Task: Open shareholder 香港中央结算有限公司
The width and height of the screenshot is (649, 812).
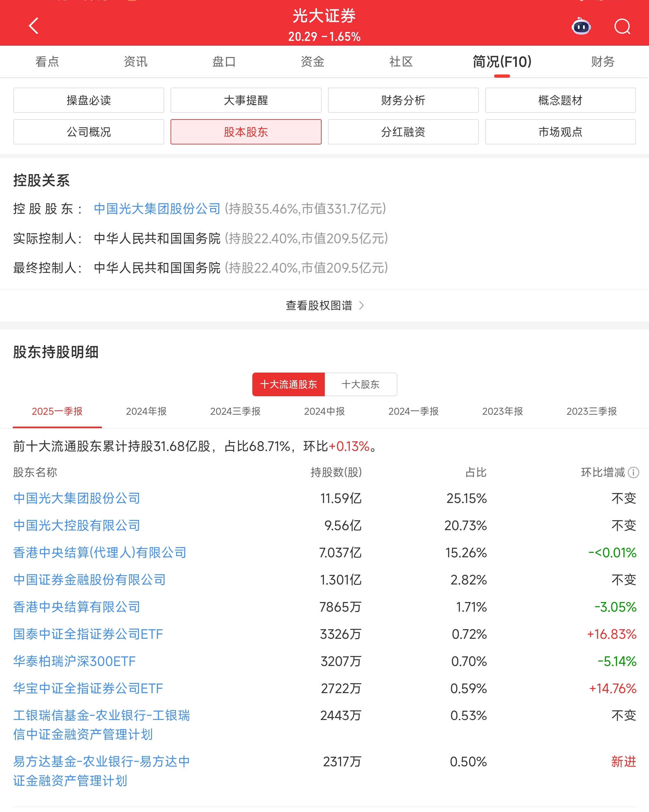Action: tap(77, 607)
